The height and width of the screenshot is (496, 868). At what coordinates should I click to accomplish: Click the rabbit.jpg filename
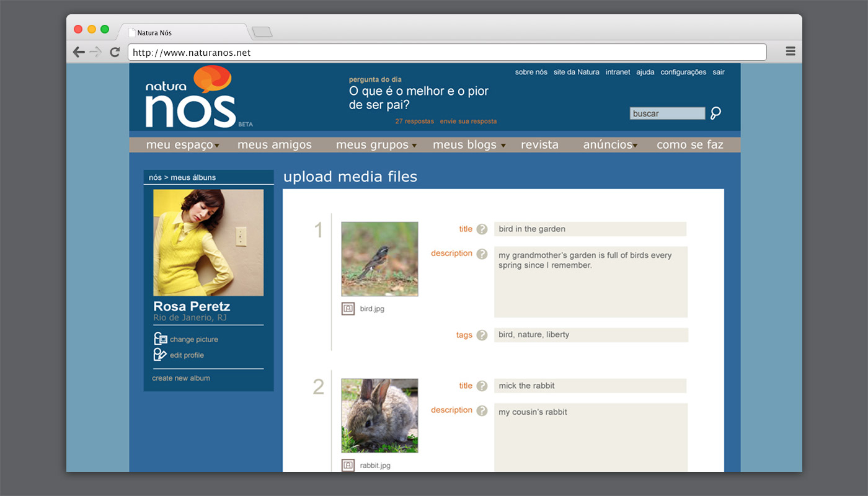tap(375, 466)
